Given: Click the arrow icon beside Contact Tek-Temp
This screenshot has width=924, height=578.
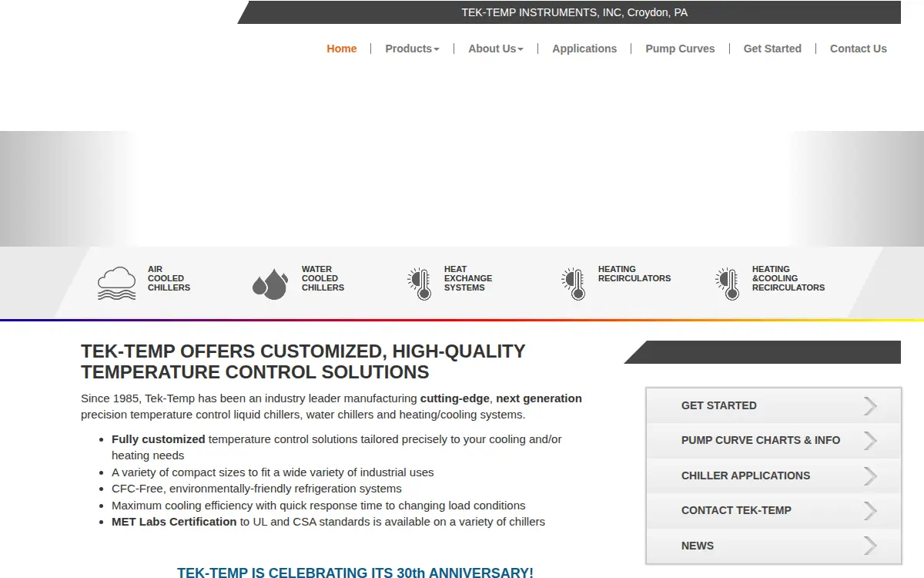Looking at the screenshot, I should pyautogui.click(x=870, y=511).
